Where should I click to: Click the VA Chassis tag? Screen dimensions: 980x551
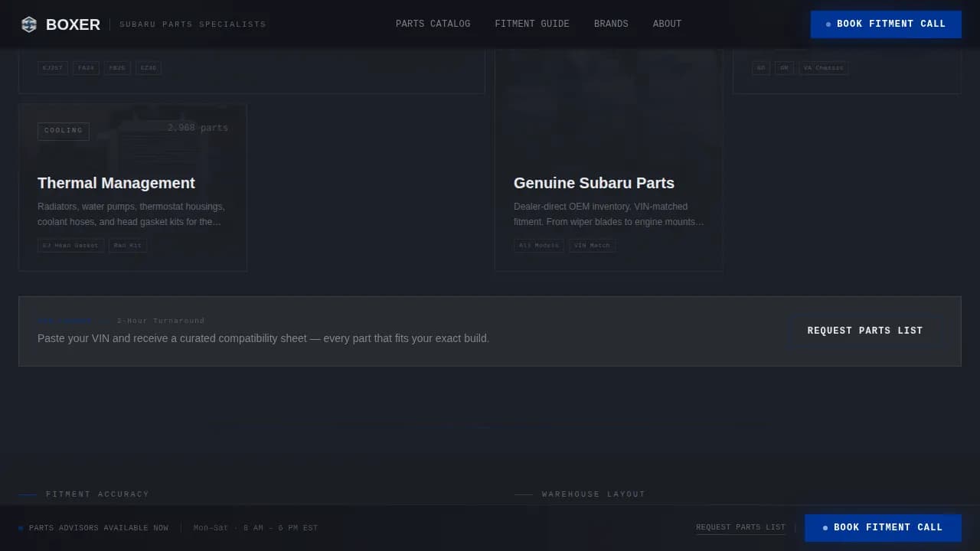tap(823, 68)
